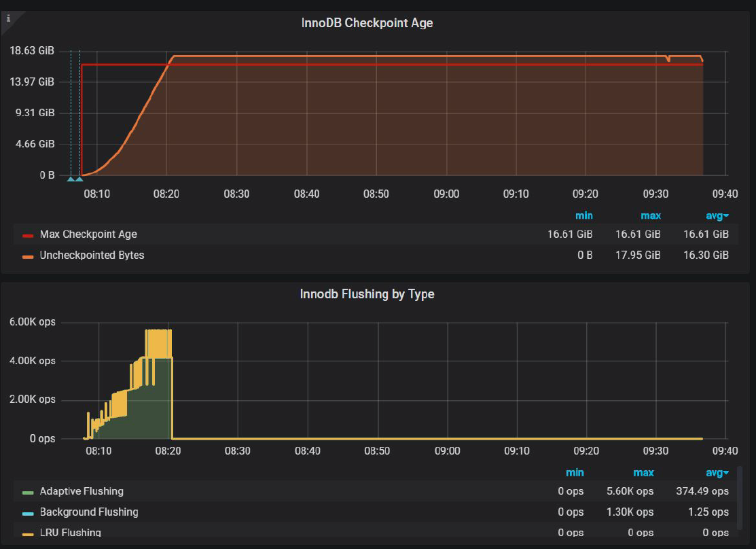
Task: Open the InnoDB Checkpoint Age panel title menu
Action: pos(367,23)
